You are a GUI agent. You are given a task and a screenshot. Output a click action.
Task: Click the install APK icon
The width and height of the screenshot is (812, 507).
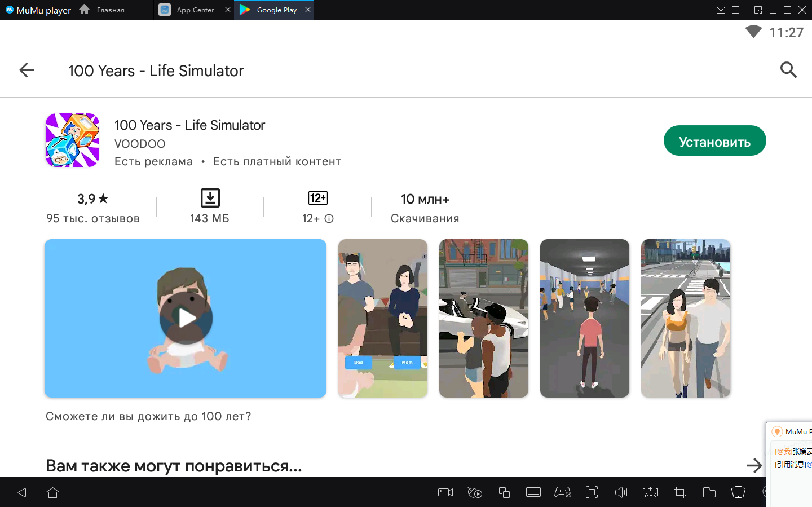pos(650,492)
